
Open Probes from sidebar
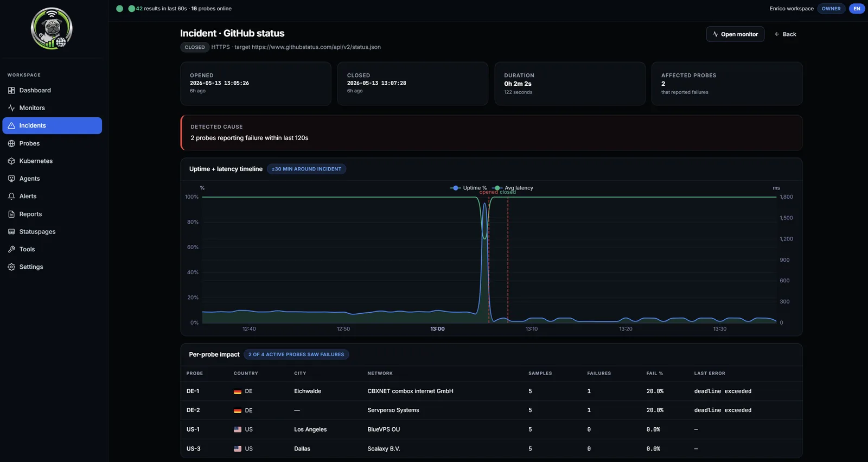coord(52,143)
